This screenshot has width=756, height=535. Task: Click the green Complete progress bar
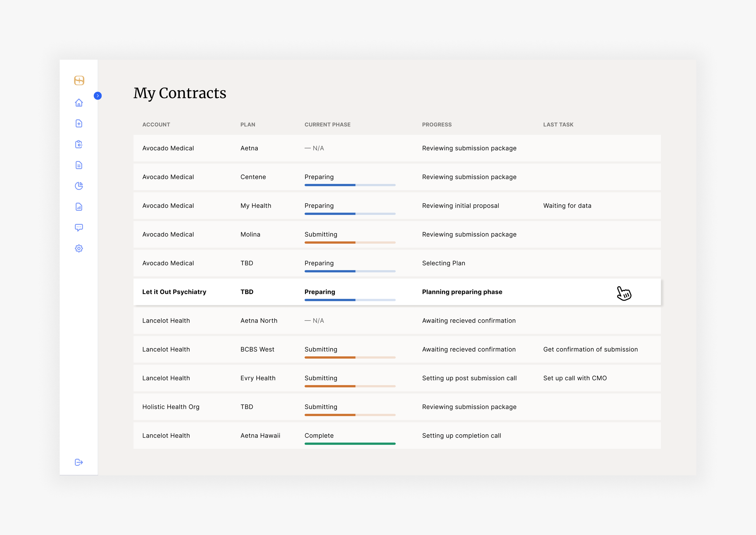pos(350,444)
